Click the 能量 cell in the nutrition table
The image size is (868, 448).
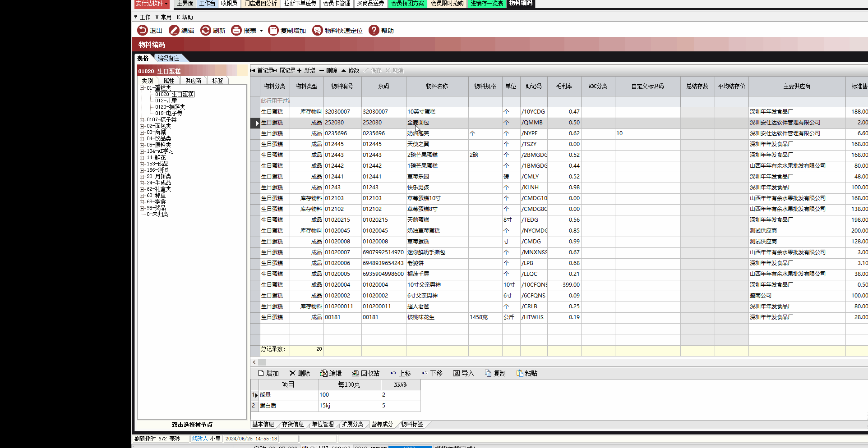pos(288,395)
